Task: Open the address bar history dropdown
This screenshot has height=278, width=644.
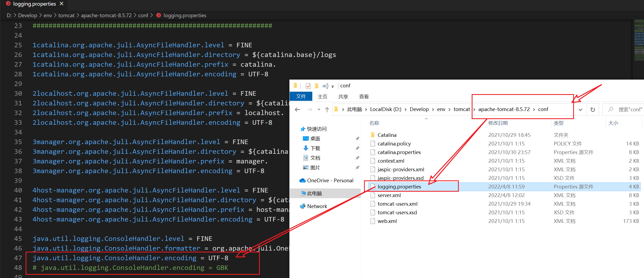Action: 580,110
